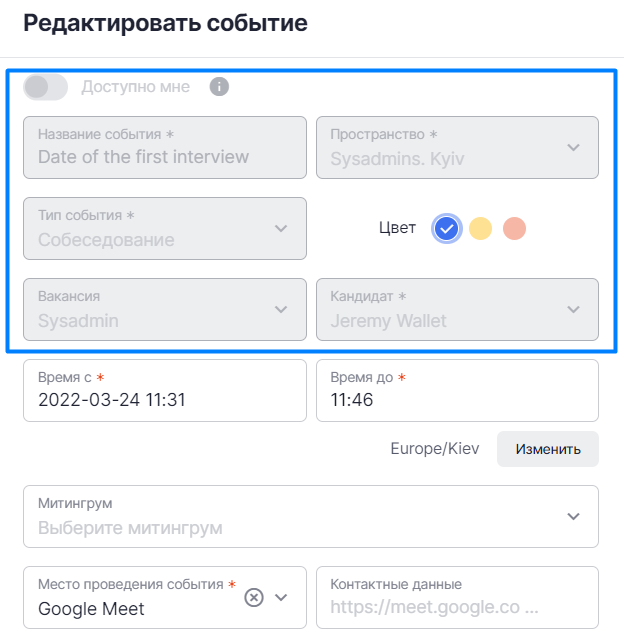Expand the Кандидат Jeremy Wallet dropdown

[573, 309]
